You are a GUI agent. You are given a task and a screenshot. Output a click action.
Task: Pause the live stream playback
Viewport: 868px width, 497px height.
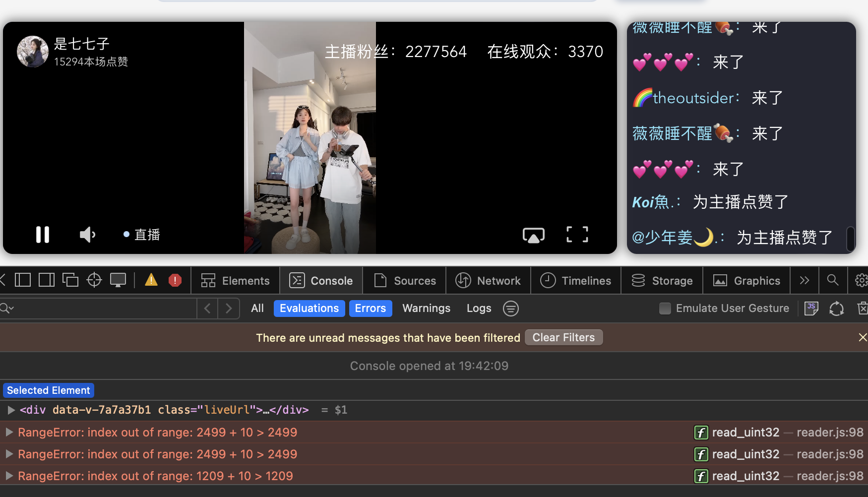coord(43,235)
